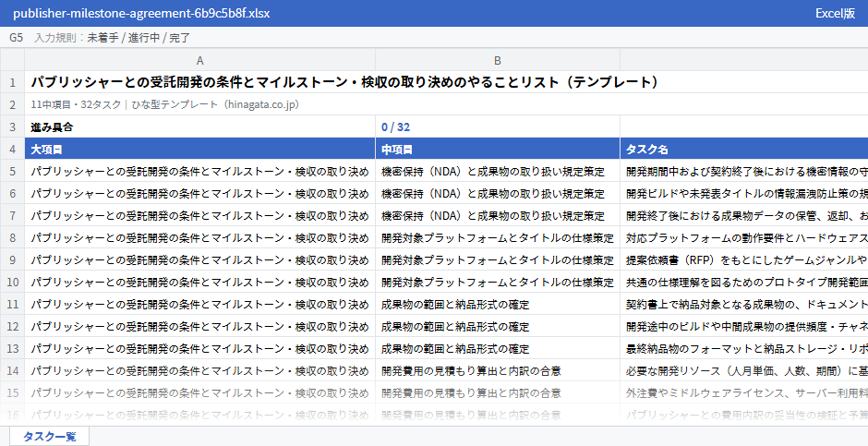
Task: Click row 5 cell '機密保持（NDA）と成果物の取り扱い規定策定'
Action: [498, 171]
